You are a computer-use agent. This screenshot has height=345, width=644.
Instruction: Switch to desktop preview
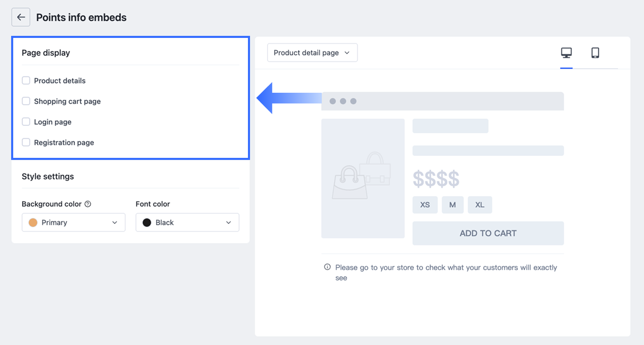pyautogui.click(x=566, y=53)
